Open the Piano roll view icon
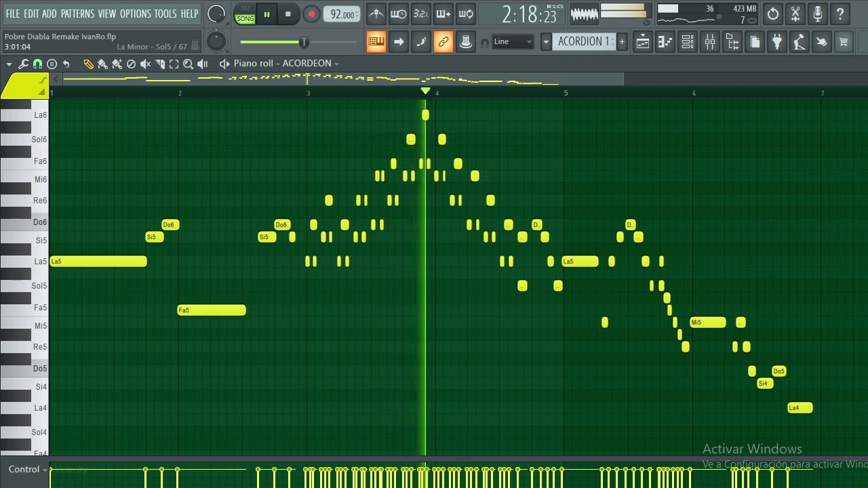Screen dimensions: 868x488 pos(665,42)
